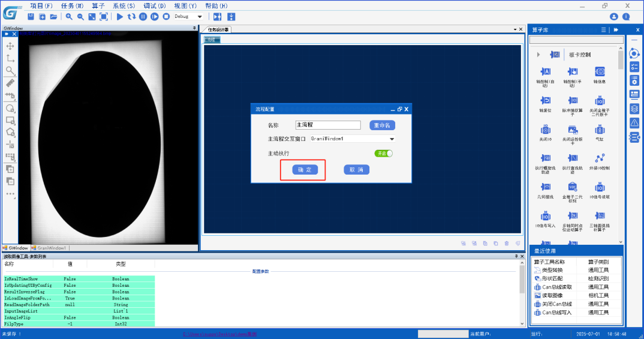The height and width of the screenshot is (339, 644).
Task: Click the 几何摆线 operator icon
Action: click(x=545, y=187)
